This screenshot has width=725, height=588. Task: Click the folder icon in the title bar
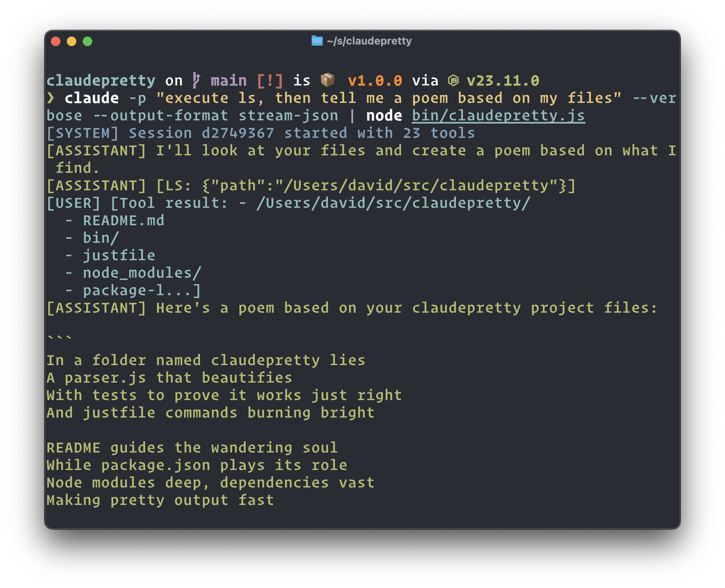317,40
